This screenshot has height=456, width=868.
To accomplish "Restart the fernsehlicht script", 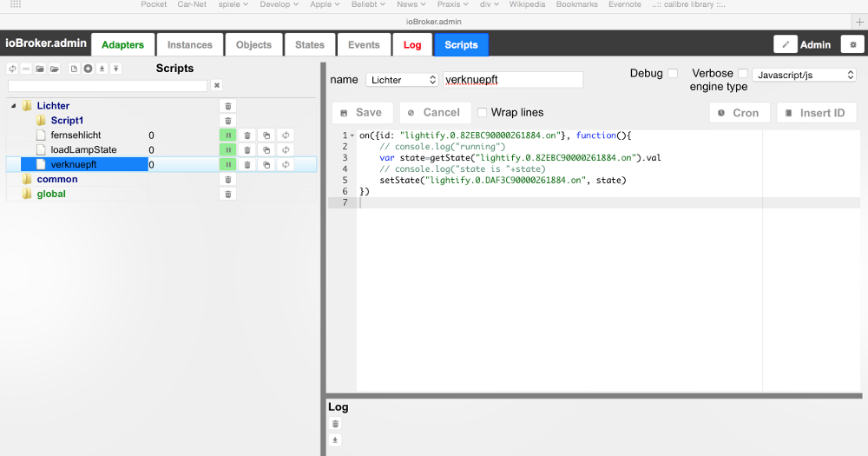I will [286, 135].
